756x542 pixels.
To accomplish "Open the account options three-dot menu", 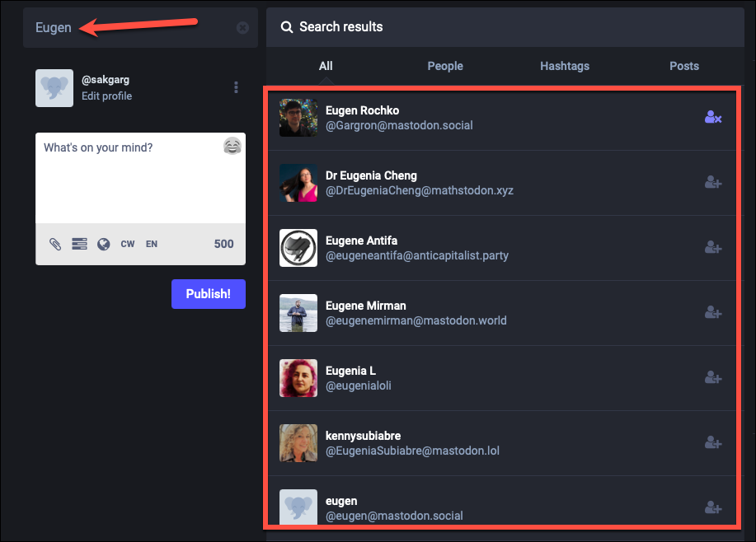I will point(236,87).
